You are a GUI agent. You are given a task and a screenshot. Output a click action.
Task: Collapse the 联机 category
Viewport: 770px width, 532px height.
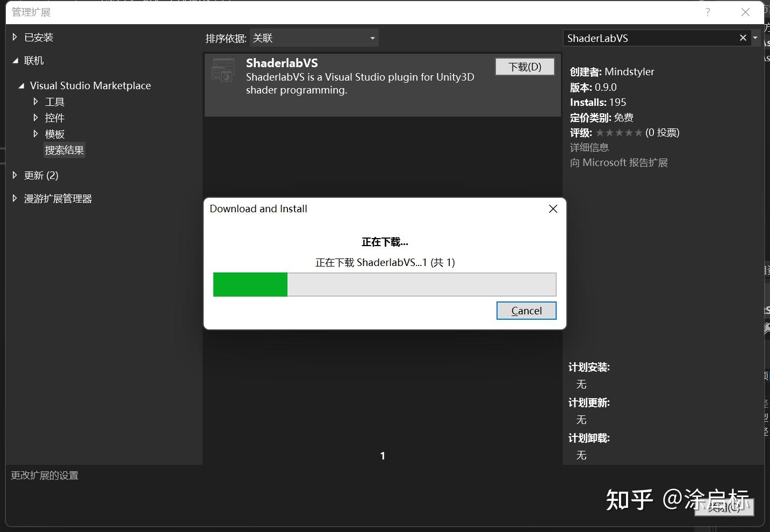pyautogui.click(x=15, y=61)
